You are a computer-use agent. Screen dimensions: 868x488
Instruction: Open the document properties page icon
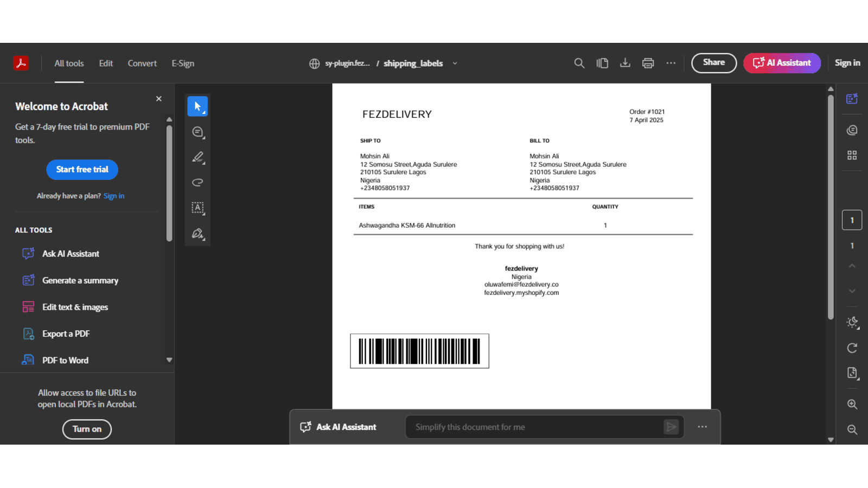(852, 373)
